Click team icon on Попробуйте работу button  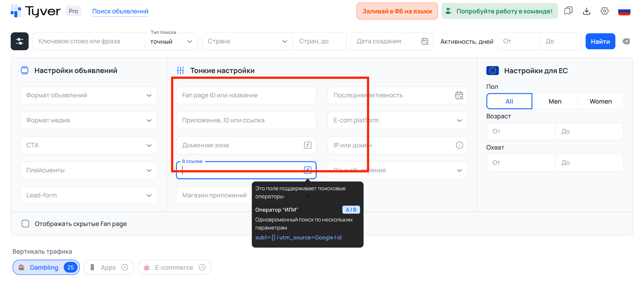tap(449, 11)
